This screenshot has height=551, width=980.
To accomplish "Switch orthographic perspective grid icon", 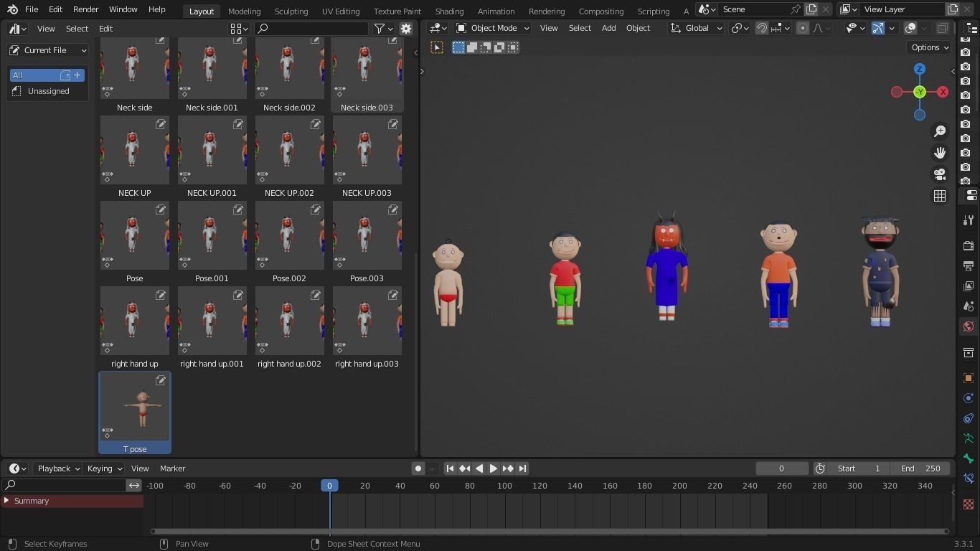I will point(940,196).
